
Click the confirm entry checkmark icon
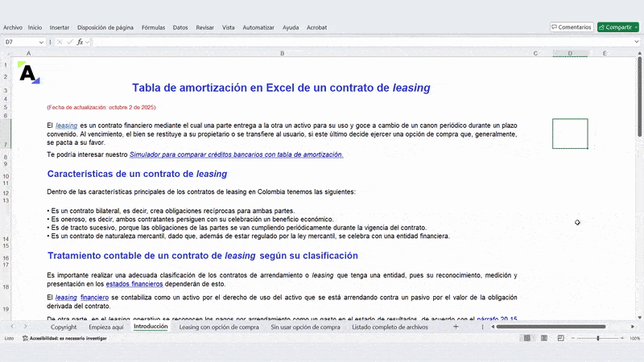coord(69,42)
